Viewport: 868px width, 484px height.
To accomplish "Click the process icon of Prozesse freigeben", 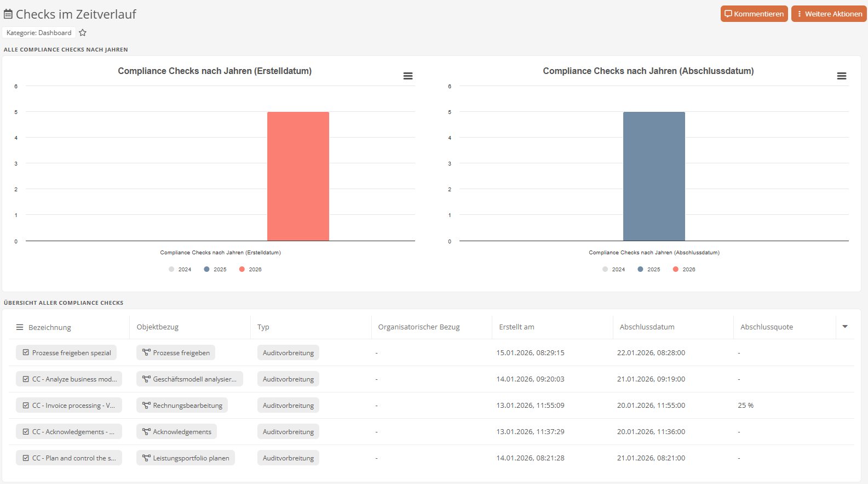I will [x=146, y=352].
